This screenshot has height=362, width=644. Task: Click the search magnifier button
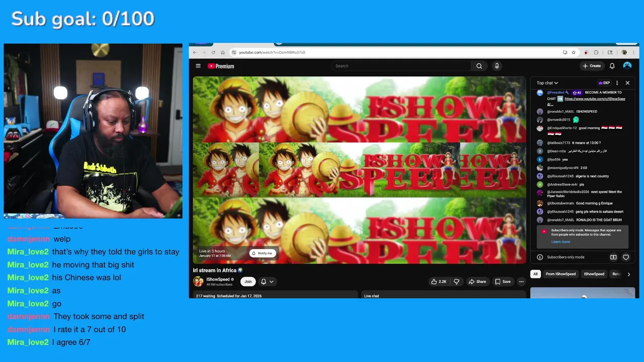(x=479, y=66)
